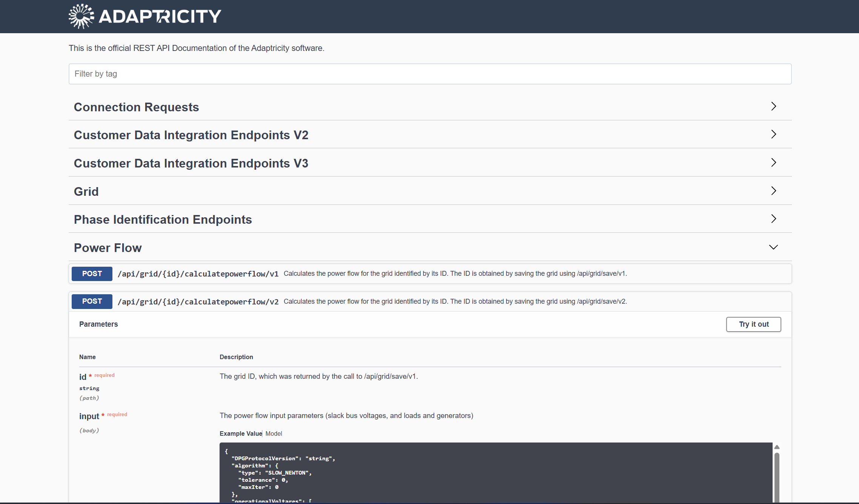Click the /api/grid/{id}/calculatepowerflow/v1 path
Viewport: 859px width, 504px height.
pos(198,274)
